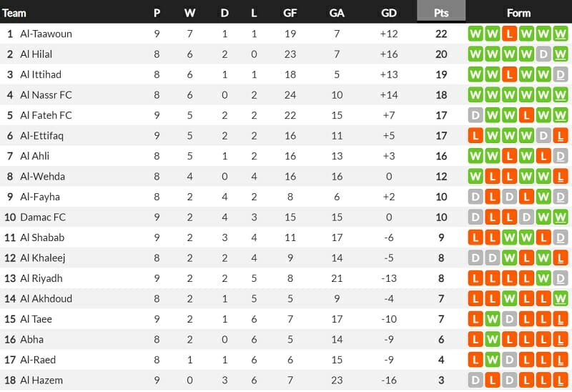572x392 pixels.
Task: Click the GD column header
Action: (x=389, y=12)
